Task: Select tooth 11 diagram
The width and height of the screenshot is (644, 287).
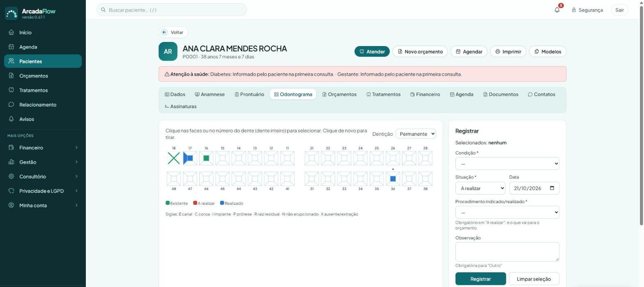Action: [x=287, y=158]
